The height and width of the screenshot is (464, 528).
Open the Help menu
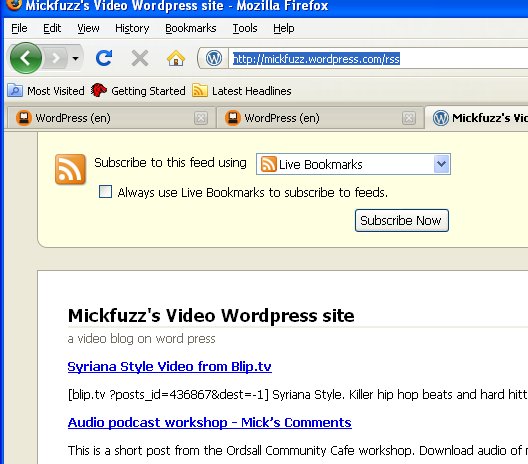[x=284, y=28]
